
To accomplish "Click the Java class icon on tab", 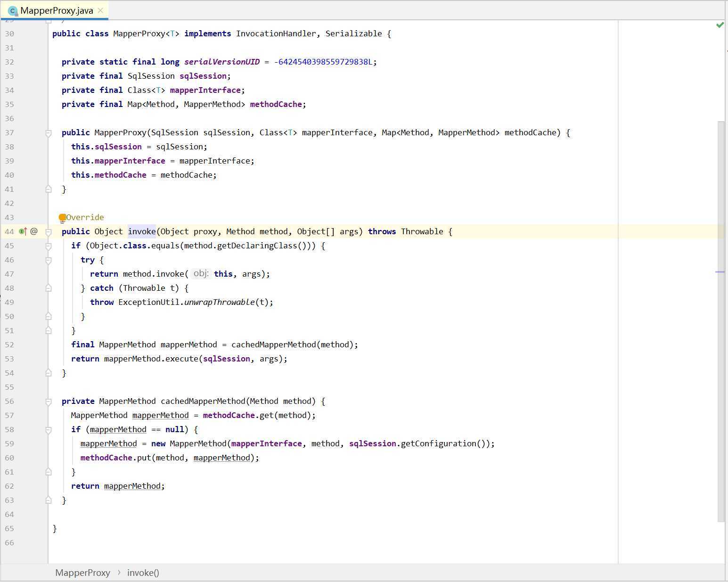I will [13, 10].
